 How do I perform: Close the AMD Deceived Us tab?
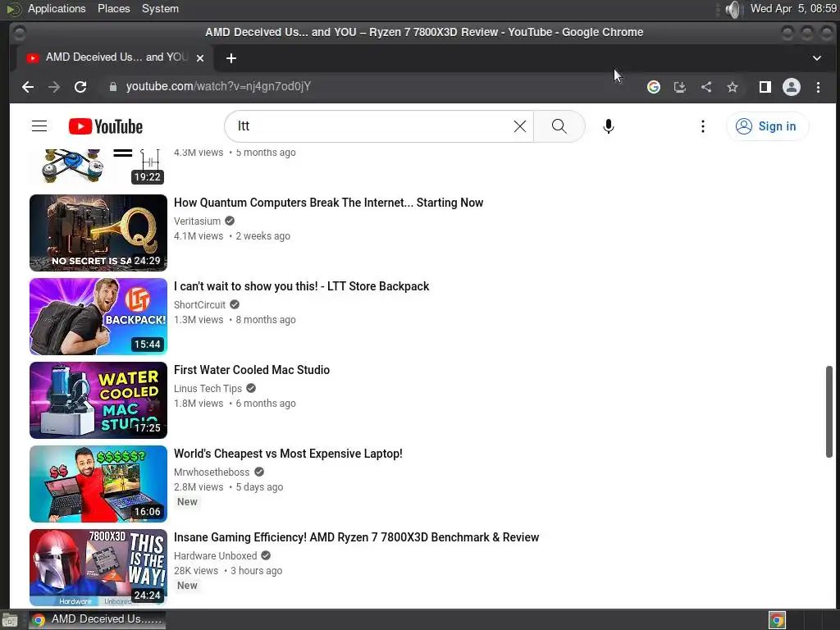(x=200, y=58)
